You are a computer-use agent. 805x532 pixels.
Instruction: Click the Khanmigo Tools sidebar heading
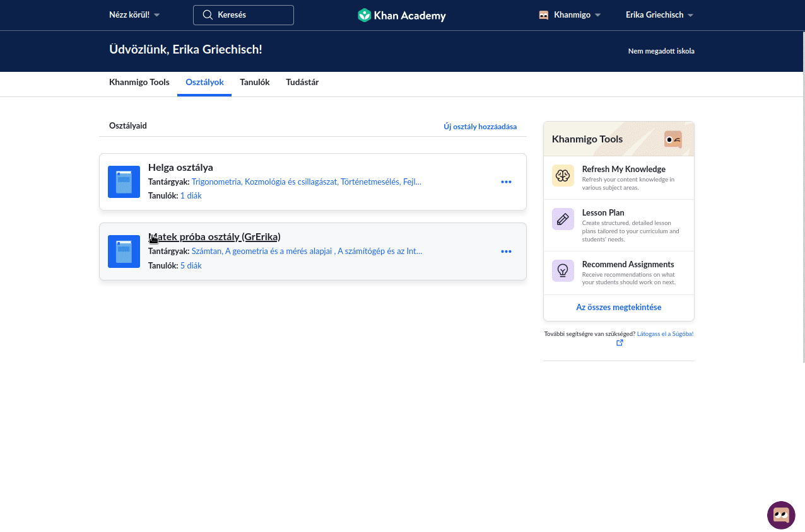pos(587,139)
